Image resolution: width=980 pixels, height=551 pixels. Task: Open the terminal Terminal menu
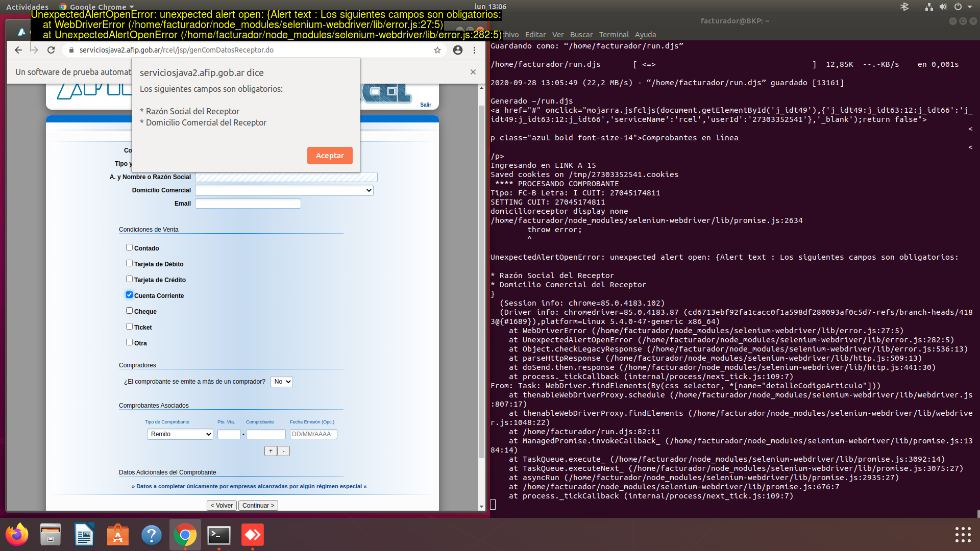pyautogui.click(x=614, y=35)
